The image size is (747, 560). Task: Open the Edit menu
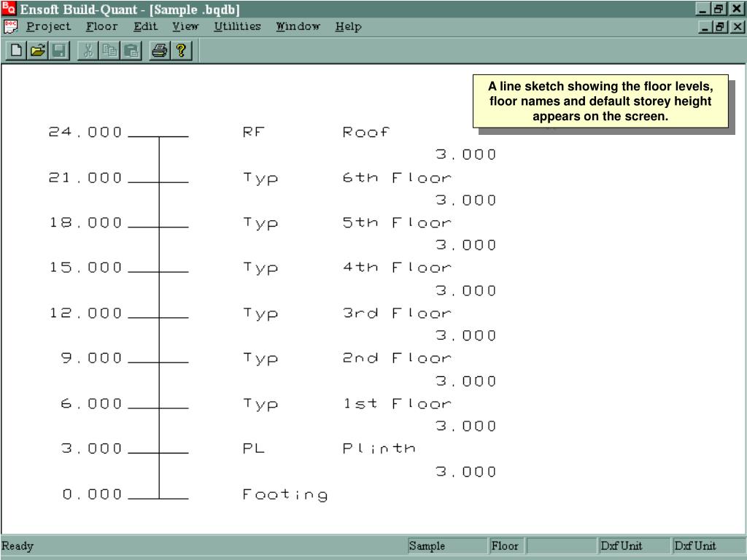tap(145, 27)
